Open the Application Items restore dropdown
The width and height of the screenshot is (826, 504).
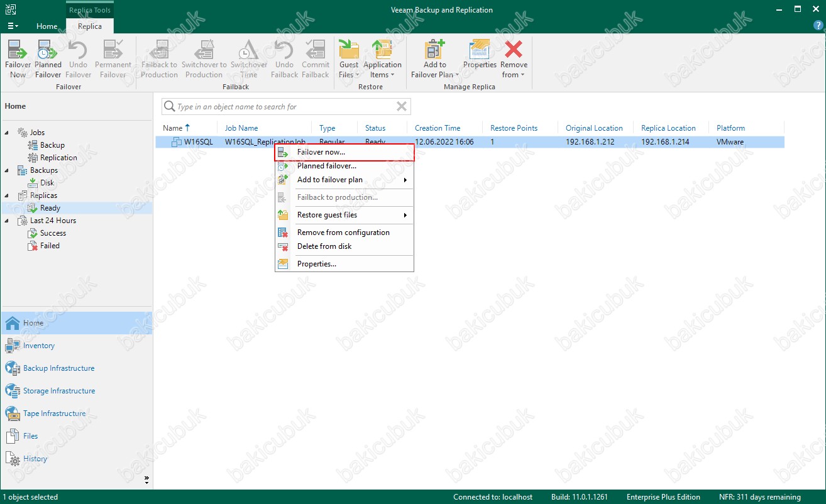pyautogui.click(x=382, y=60)
